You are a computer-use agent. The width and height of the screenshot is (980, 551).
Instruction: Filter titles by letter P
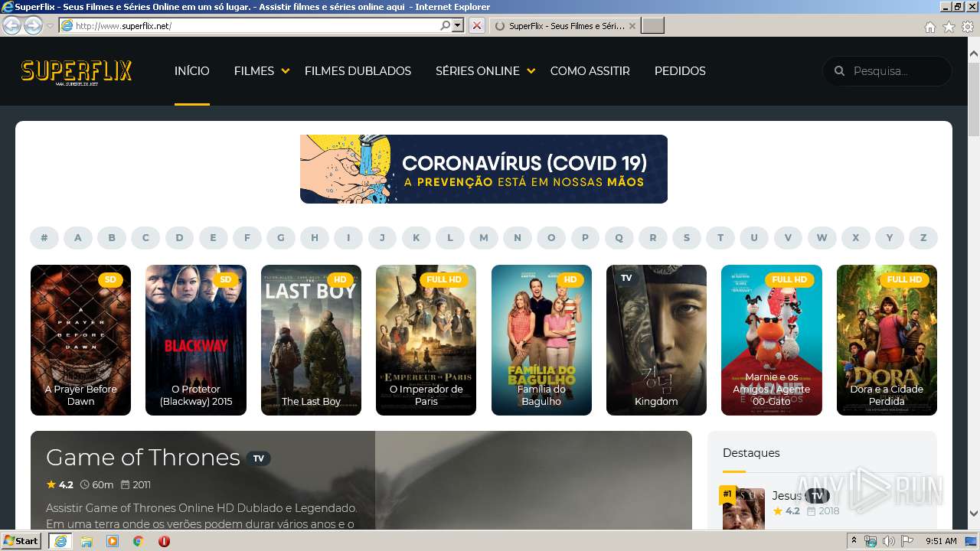click(585, 238)
